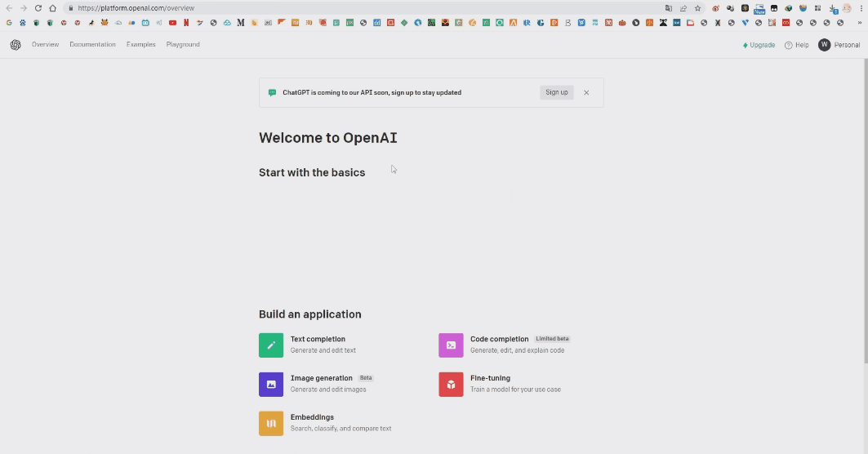Open the Documentation nav tab

click(92, 44)
